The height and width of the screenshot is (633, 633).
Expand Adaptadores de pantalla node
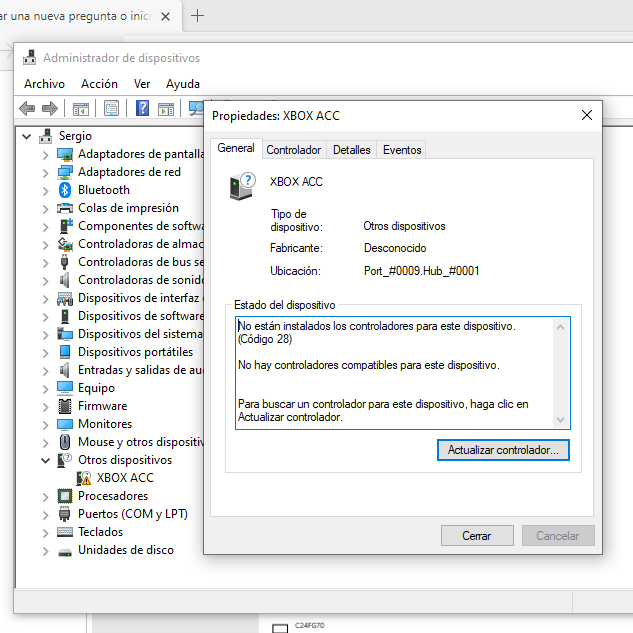coord(46,155)
